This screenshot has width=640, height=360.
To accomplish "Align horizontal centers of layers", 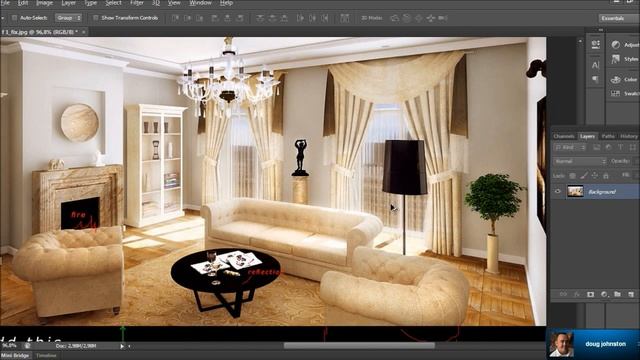I will (x=227, y=18).
